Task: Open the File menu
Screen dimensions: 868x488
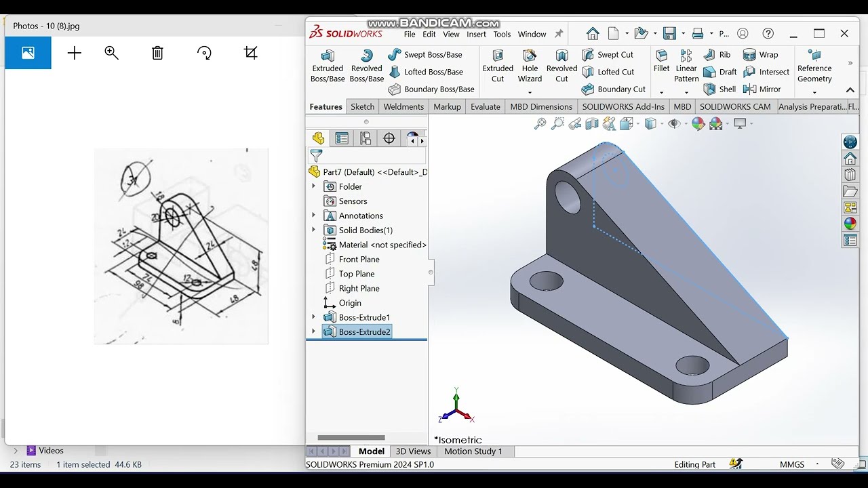Action: pyautogui.click(x=410, y=34)
